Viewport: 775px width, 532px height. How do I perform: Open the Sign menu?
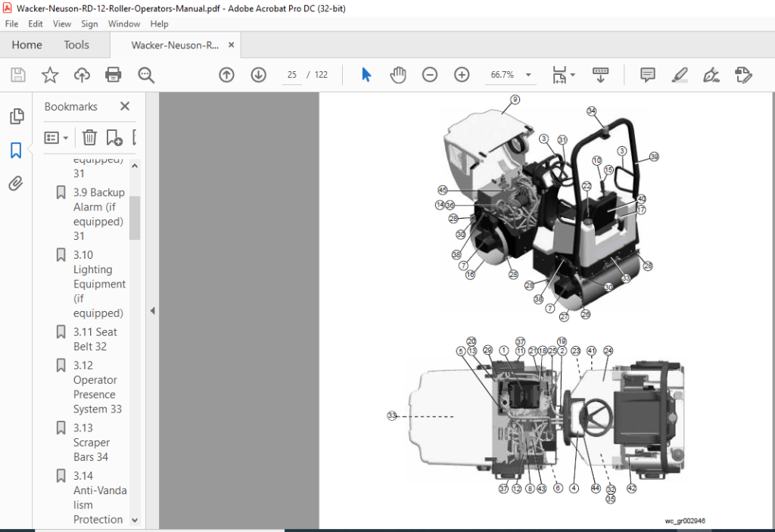click(89, 23)
